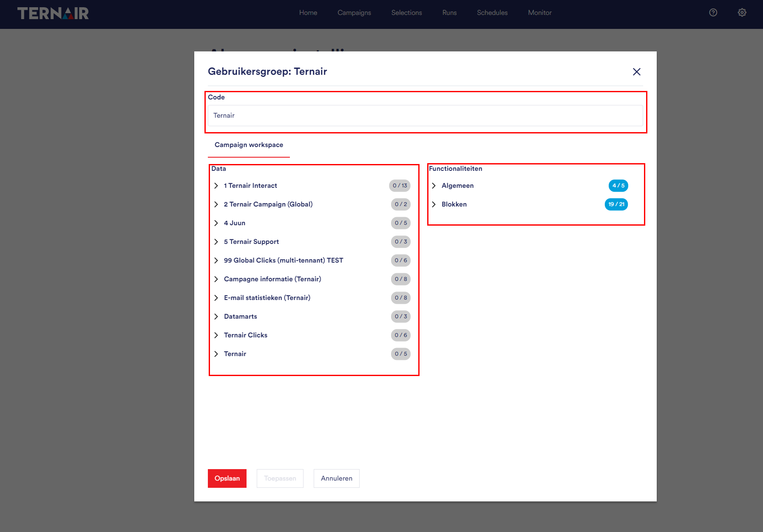Click the 19 / 21 badge for Blokken
Image resolution: width=763 pixels, height=532 pixels.
pyautogui.click(x=616, y=204)
